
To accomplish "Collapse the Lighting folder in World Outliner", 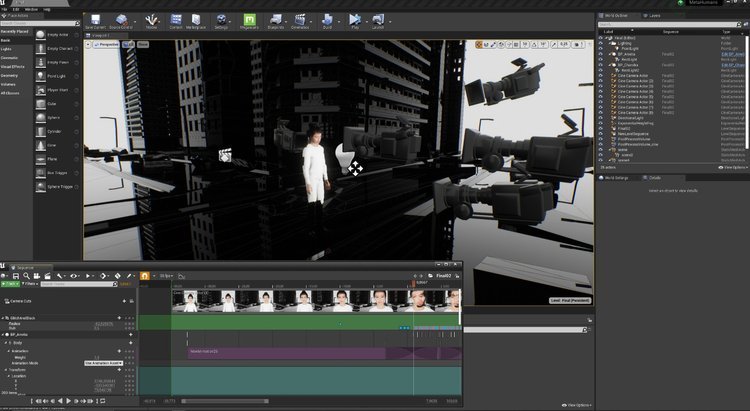I will pos(610,43).
